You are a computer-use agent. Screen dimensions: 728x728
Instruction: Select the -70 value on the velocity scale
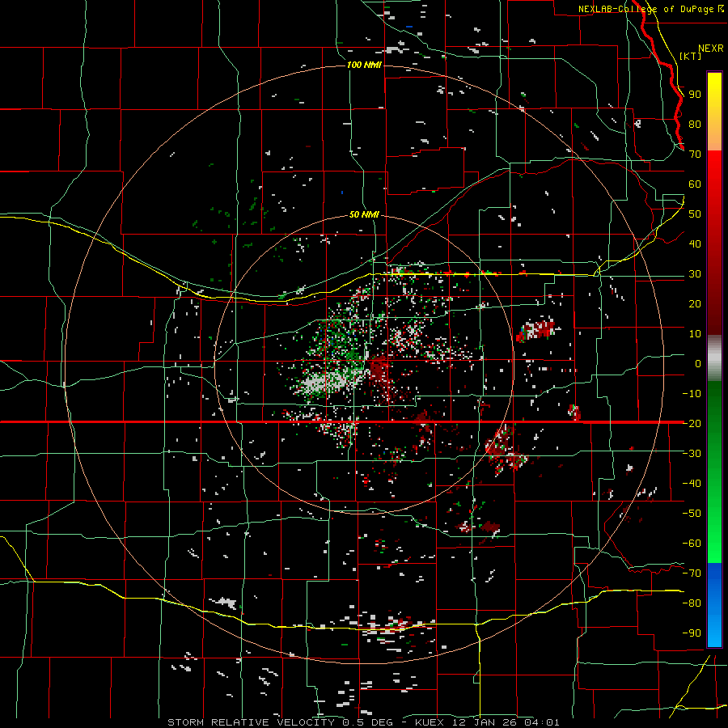[x=692, y=573]
